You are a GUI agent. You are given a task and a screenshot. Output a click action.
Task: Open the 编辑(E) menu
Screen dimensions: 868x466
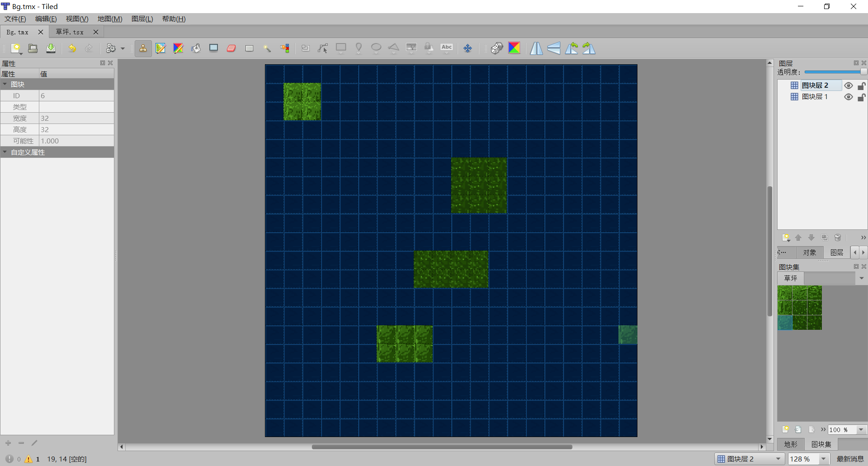tap(46, 19)
